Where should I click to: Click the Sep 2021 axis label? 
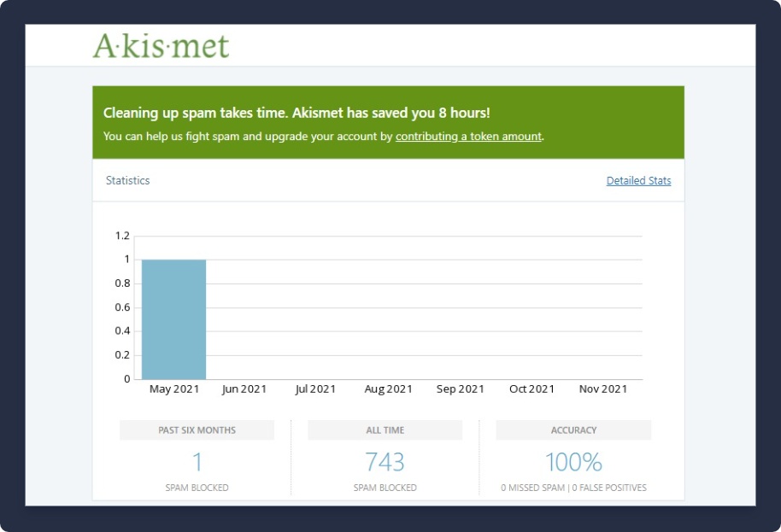tap(460, 389)
